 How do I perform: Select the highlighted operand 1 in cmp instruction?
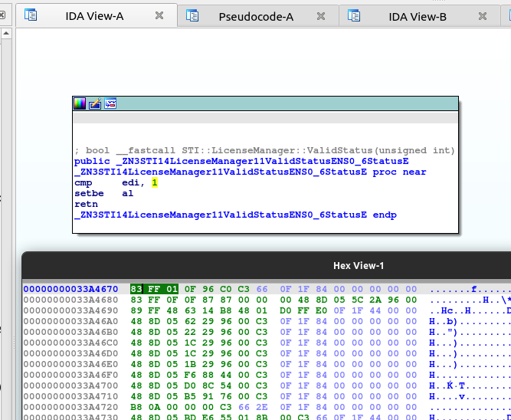tap(155, 182)
